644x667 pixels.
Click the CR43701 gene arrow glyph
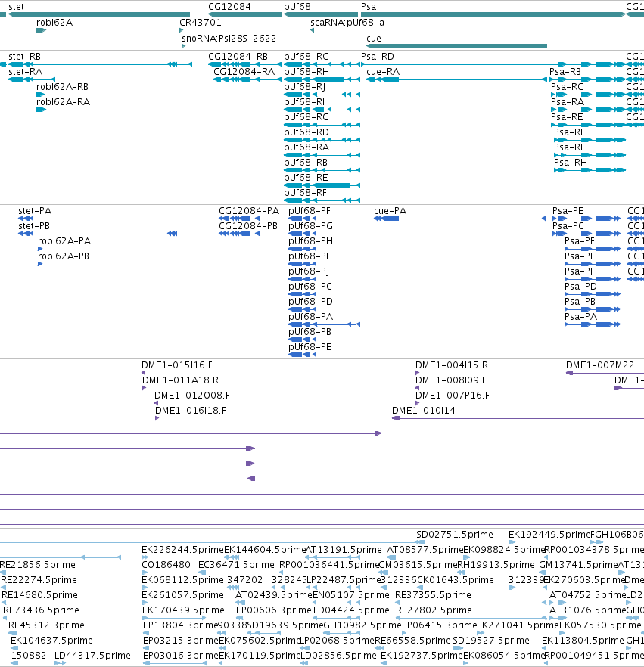182,30
